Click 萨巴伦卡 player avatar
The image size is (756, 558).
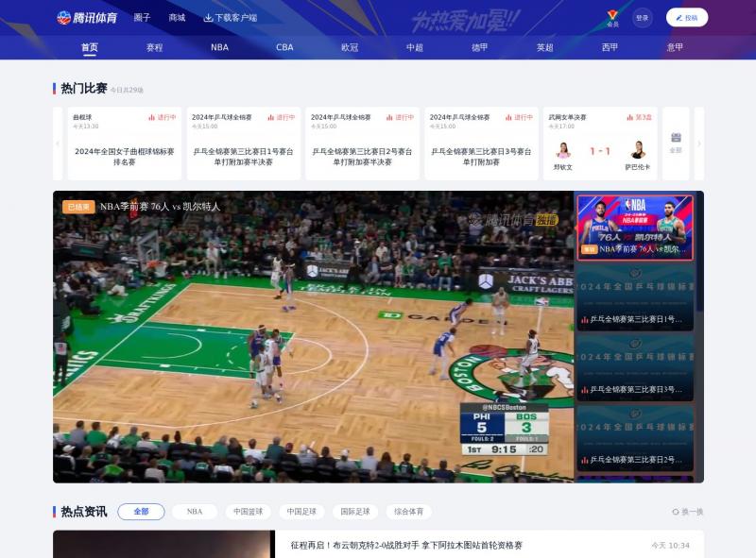[x=638, y=150]
